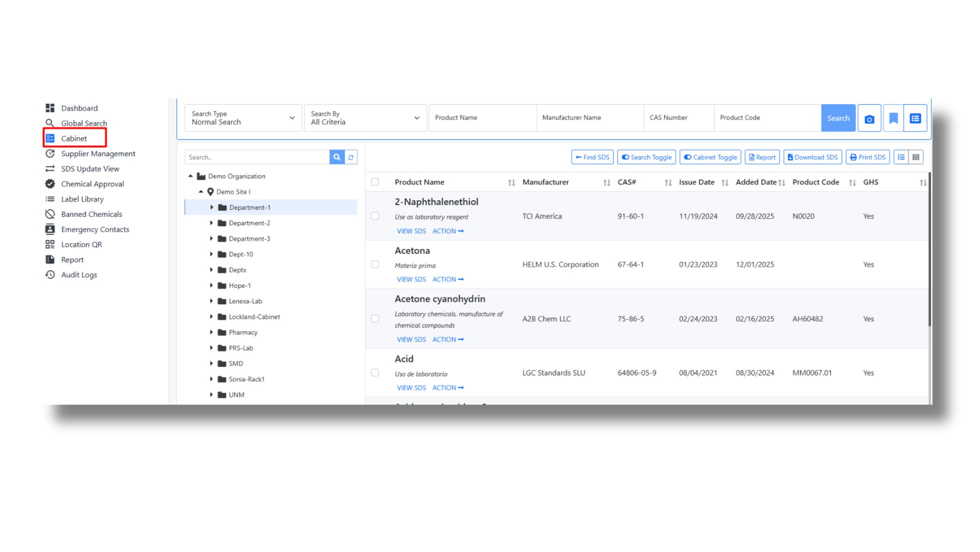Open the Dashboard sidebar item
This screenshot has width=980, height=552.
click(x=71, y=108)
